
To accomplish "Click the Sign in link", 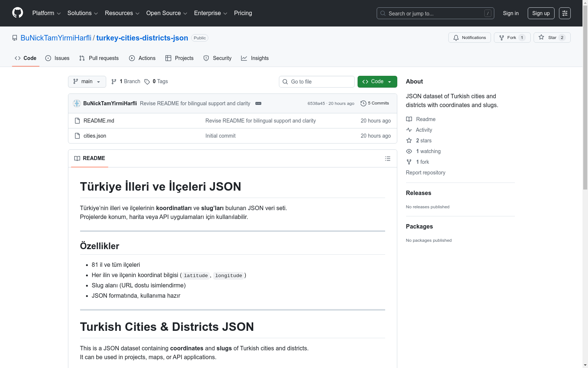I will coord(511,13).
